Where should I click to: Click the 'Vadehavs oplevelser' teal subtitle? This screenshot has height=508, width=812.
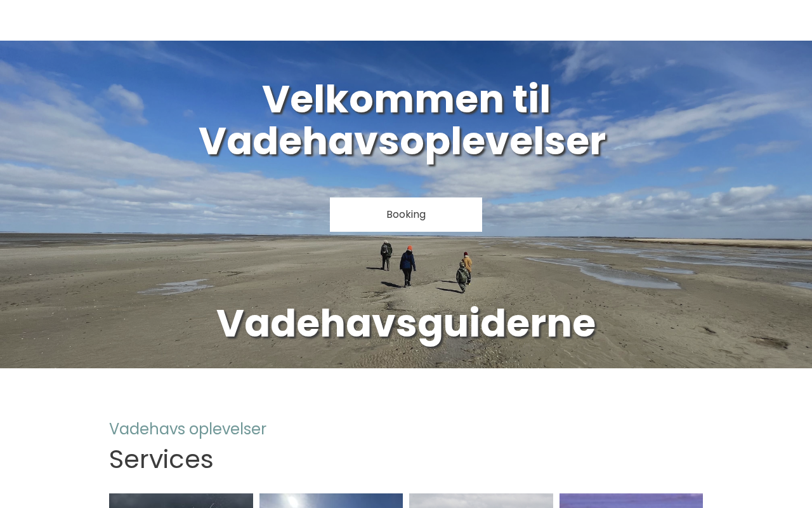click(x=188, y=429)
